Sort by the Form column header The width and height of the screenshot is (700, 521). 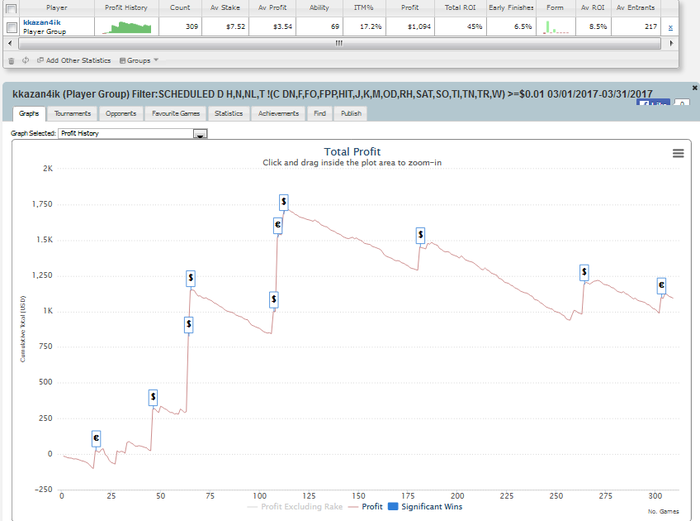click(555, 8)
